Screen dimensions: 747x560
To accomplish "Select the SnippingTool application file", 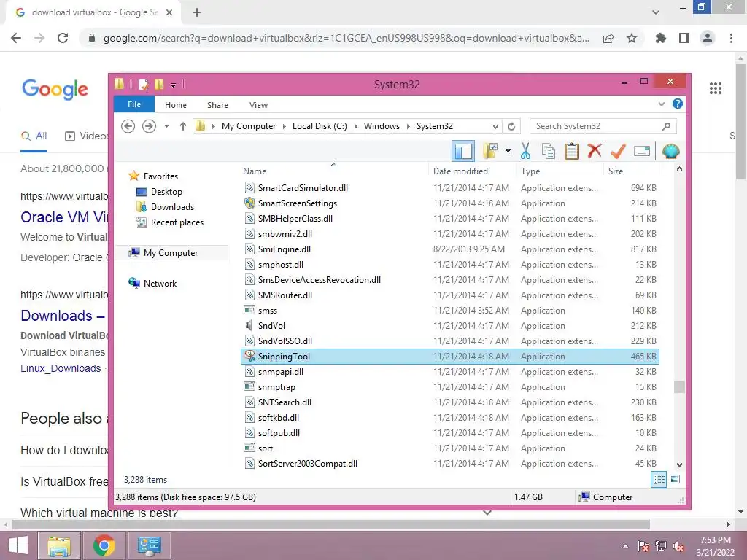I will tap(449, 356).
